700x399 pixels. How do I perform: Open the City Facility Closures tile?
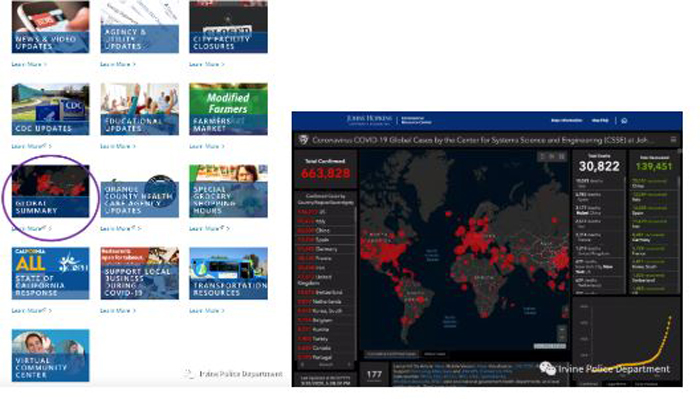click(229, 27)
